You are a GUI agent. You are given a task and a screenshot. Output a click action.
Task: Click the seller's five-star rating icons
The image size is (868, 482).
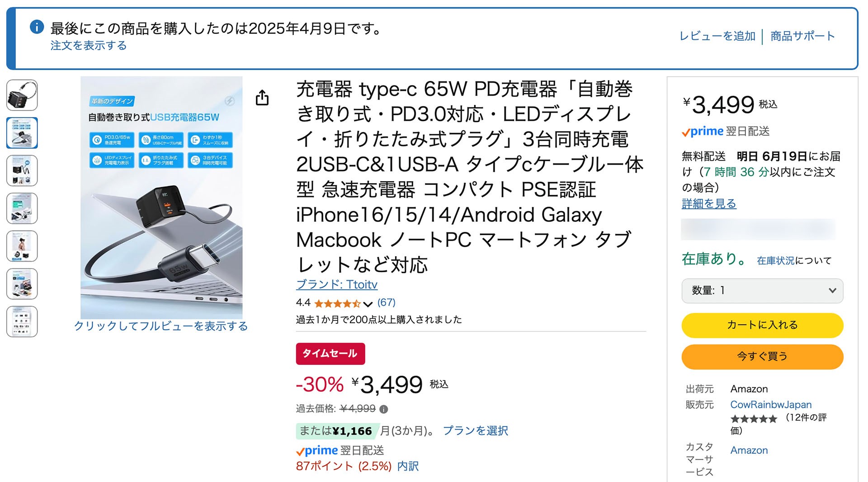tap(754, 419)
